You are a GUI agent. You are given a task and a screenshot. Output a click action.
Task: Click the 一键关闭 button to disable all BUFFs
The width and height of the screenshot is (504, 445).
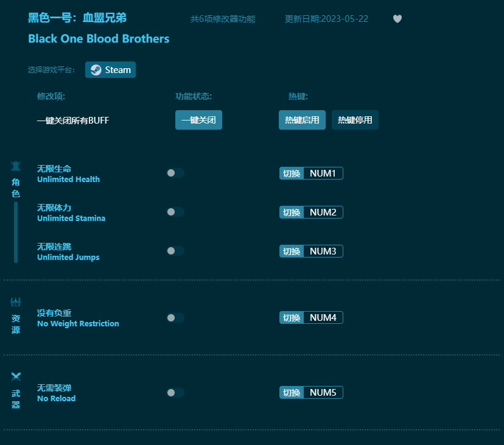(198, 120)
